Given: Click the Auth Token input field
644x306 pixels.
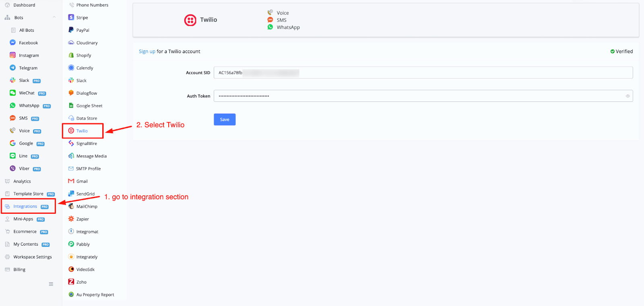Looking at the screenshot, I should pyautogui.click(x=423, y=96).
